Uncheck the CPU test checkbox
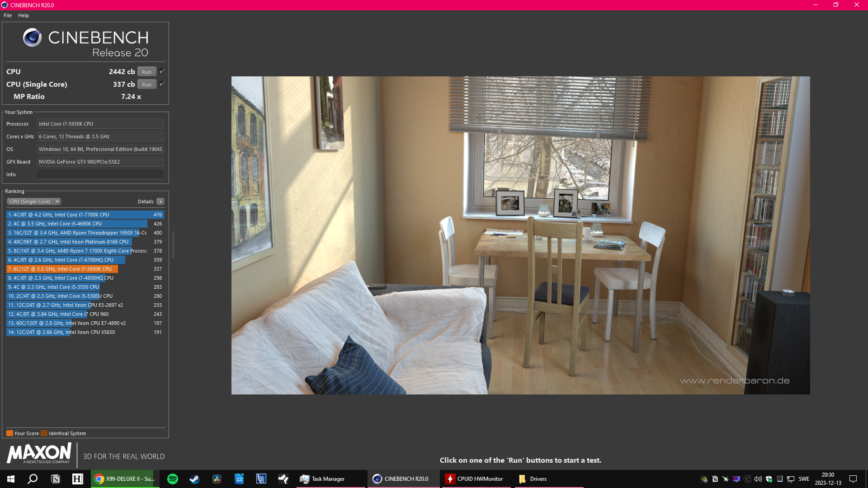Image resolution: width=868 pixels, height=488 pixels. pyautogui.click(x=162, y=71)
